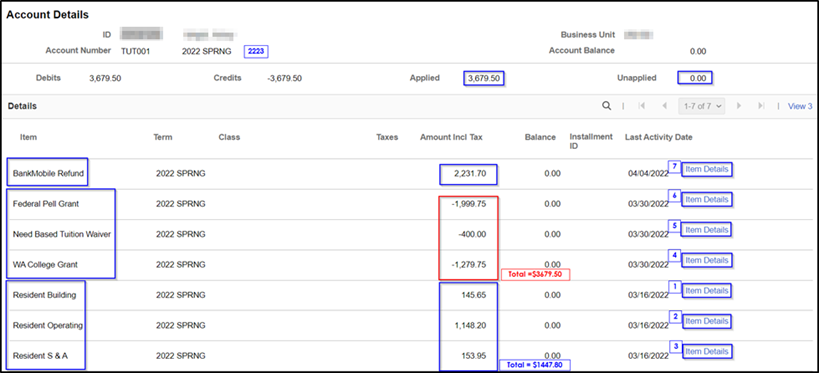Click the Account Balance value 0.00
Viewport: 819px width, 373px height.
click(697, 51)
